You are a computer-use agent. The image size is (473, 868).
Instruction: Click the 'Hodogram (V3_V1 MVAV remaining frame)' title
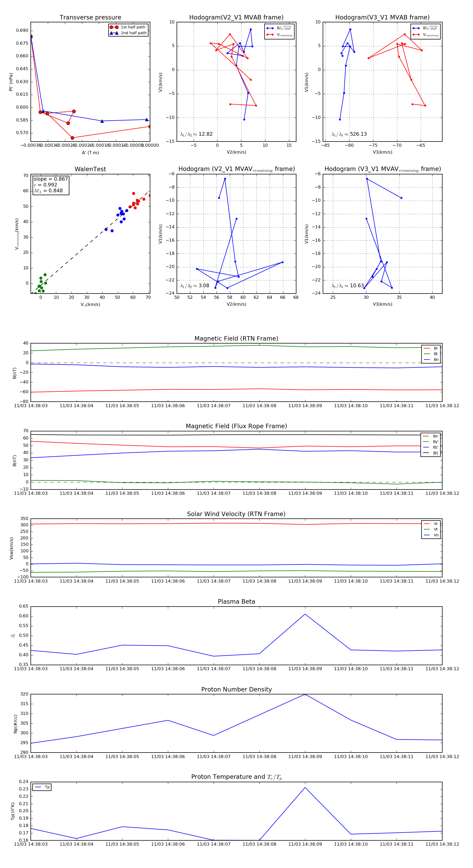pos(382,169)
